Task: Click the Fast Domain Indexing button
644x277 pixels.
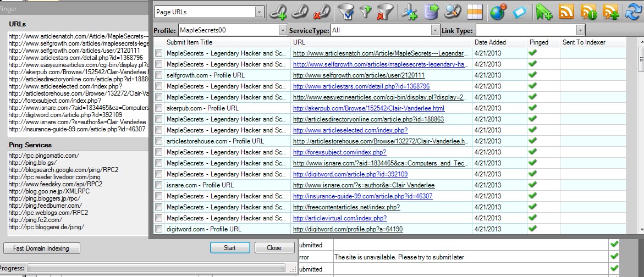Action: [41, 248]
